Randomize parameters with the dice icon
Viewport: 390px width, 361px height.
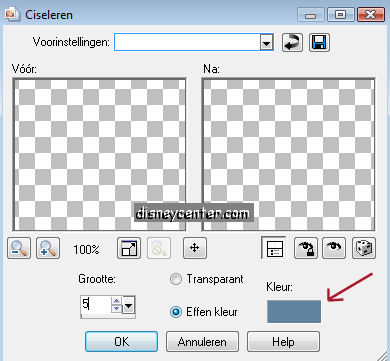tap(364, 248)
